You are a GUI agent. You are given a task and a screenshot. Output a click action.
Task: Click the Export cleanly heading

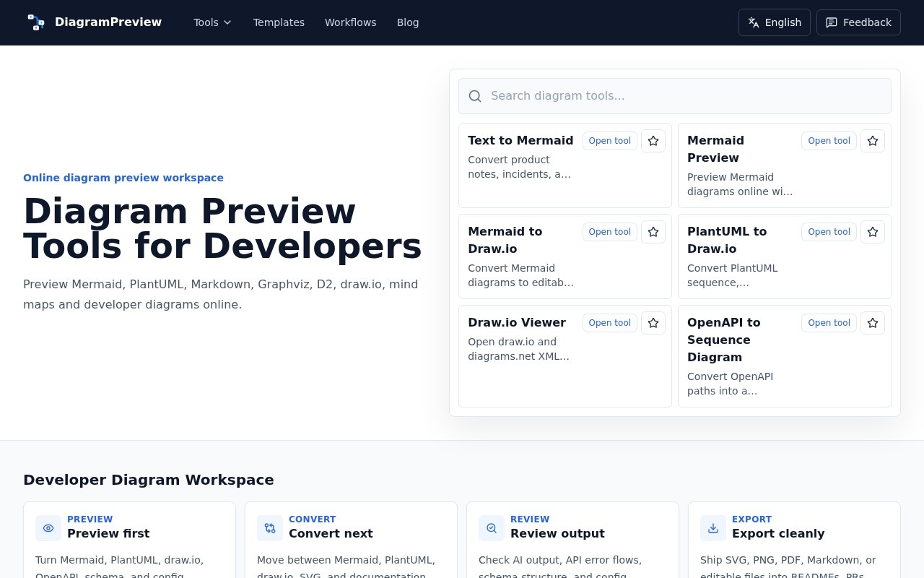pyautogui.click(x=778, y=533)
